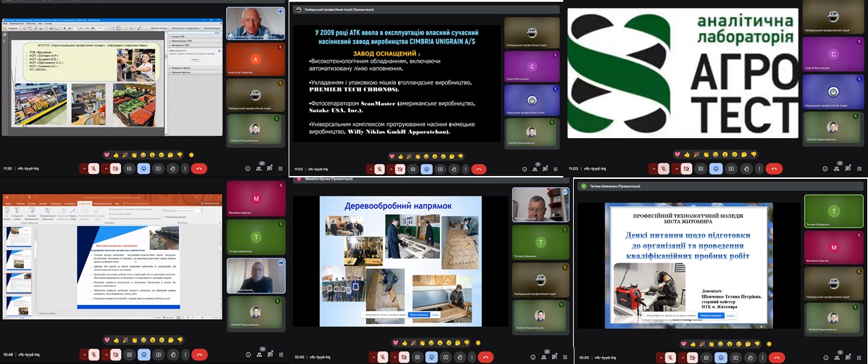
Task: Raise hand in the 11:30 meeting
Action: point(174,169)
